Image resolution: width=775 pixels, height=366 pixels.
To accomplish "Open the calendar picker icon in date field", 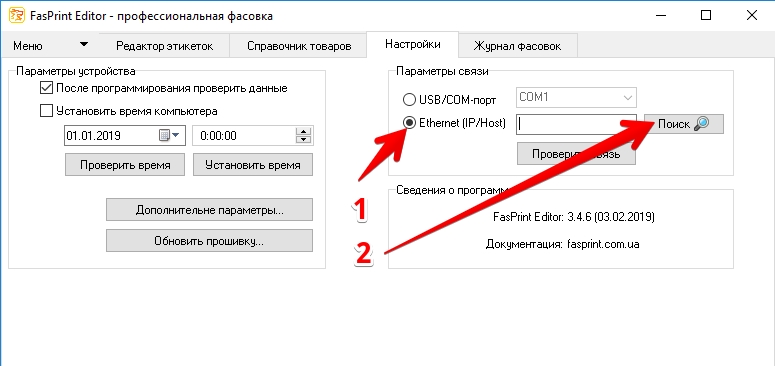I will tap(164, 135).
